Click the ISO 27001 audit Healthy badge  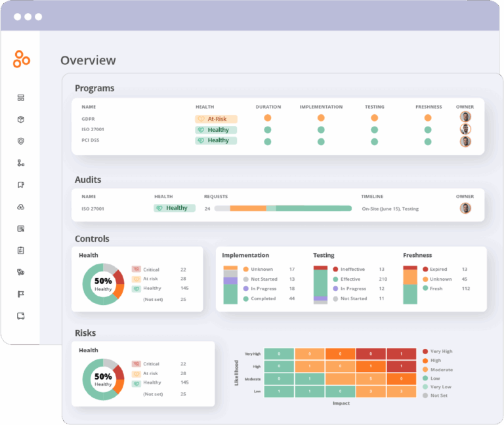pyautogui.click(x=174, y=208)
